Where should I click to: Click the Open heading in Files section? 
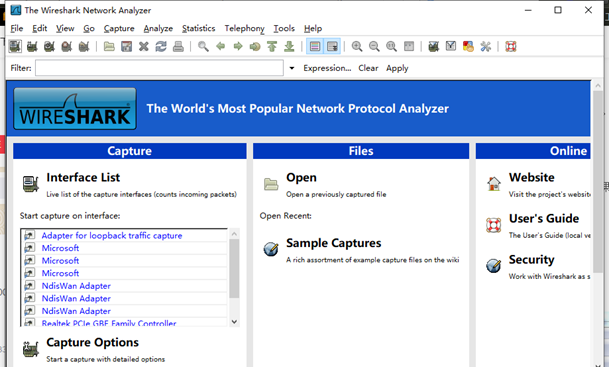point(301,177)
